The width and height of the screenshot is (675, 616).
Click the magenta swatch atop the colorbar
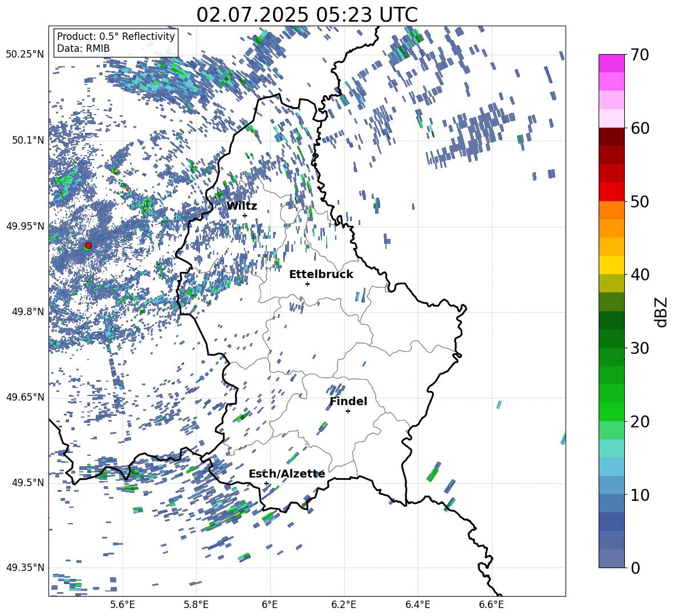click(612, 63)
